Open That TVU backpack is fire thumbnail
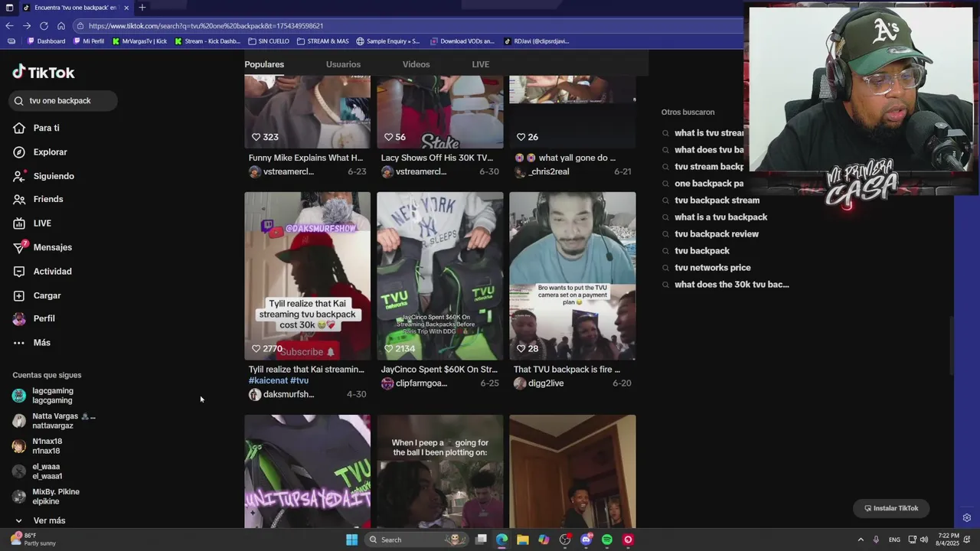Viewport: 980px width, 551px height. 573,275
